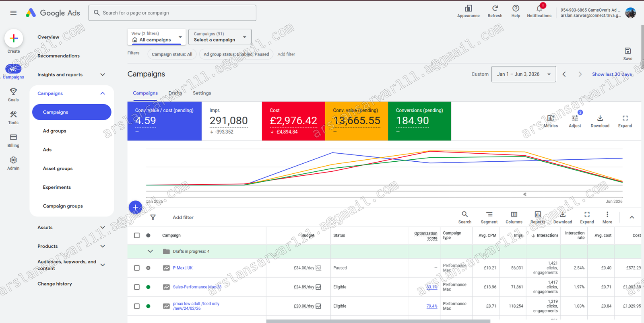Click Show last 30 days link
The height and width of the screenshot is (323, 644).
coord(612,74)
